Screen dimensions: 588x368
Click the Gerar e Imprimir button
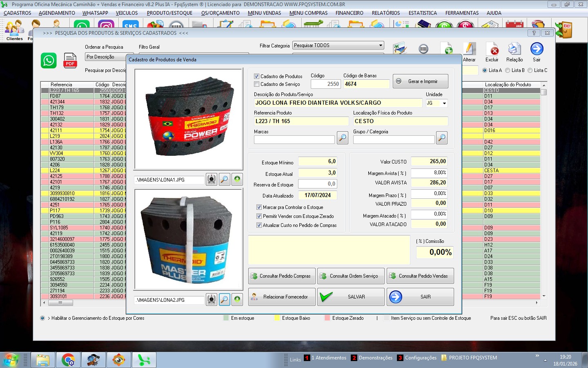pos(420,81)
